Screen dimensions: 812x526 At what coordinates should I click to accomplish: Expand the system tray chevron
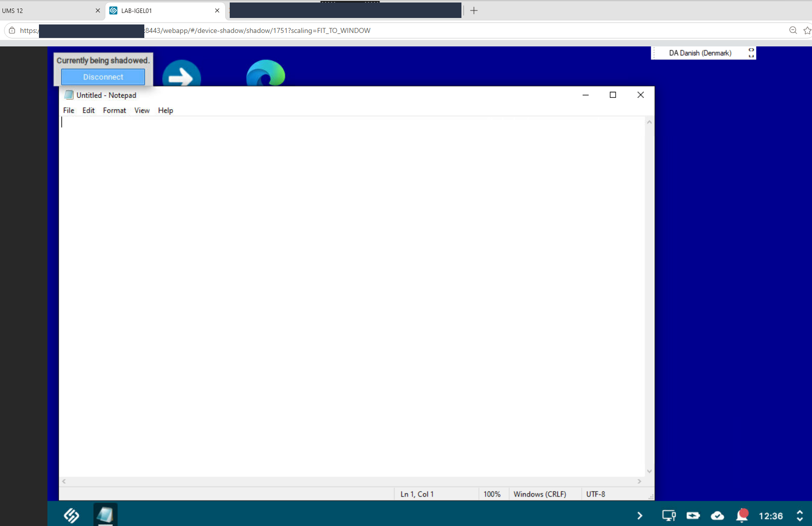640,516
